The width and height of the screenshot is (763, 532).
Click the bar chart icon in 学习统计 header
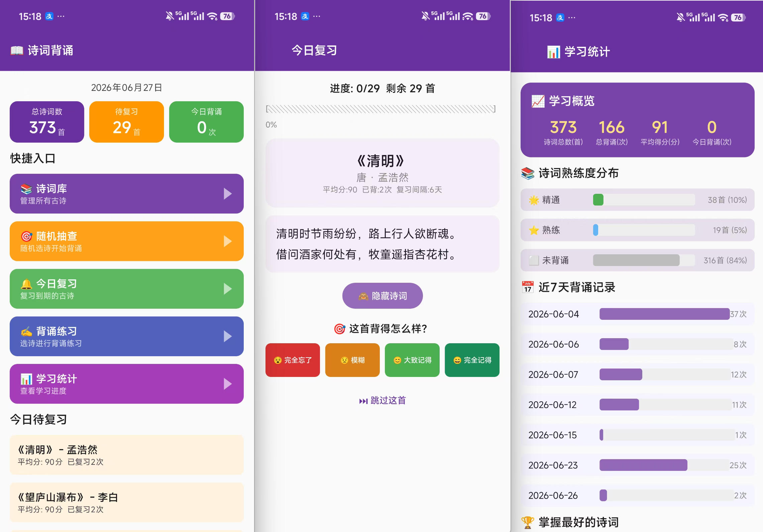click(x=553, y=52)
